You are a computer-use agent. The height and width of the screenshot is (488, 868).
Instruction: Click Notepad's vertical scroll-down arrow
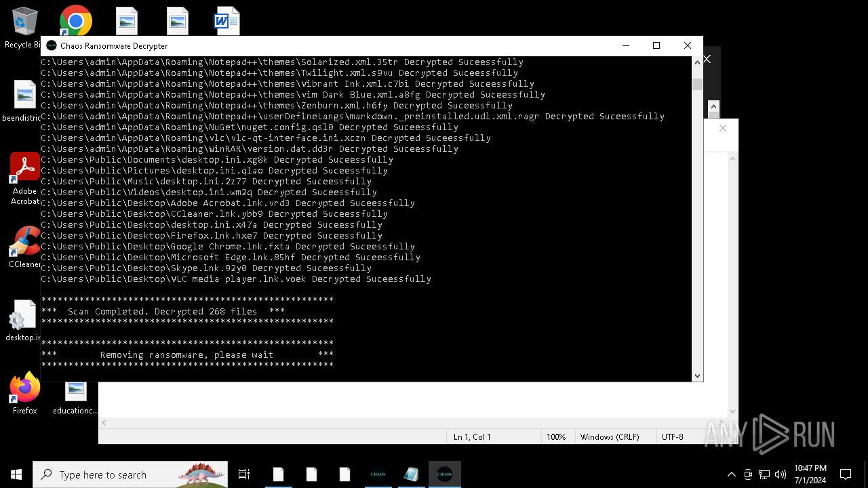point(732,411)
